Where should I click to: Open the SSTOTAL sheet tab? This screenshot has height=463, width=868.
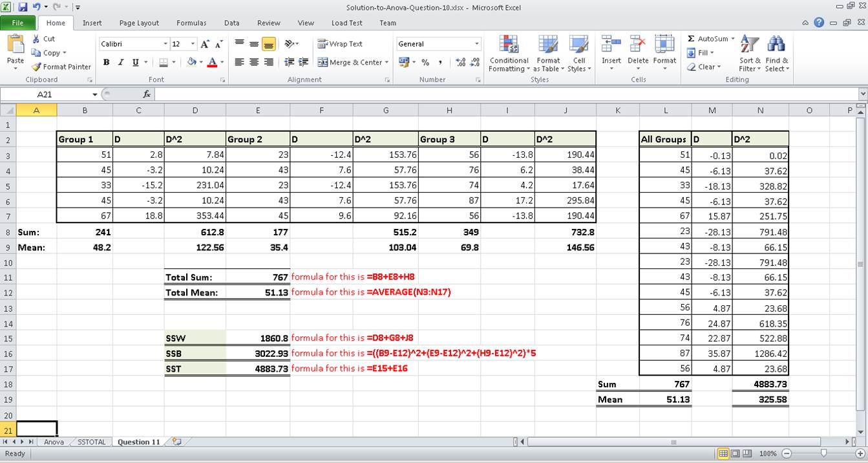point(91,442)
